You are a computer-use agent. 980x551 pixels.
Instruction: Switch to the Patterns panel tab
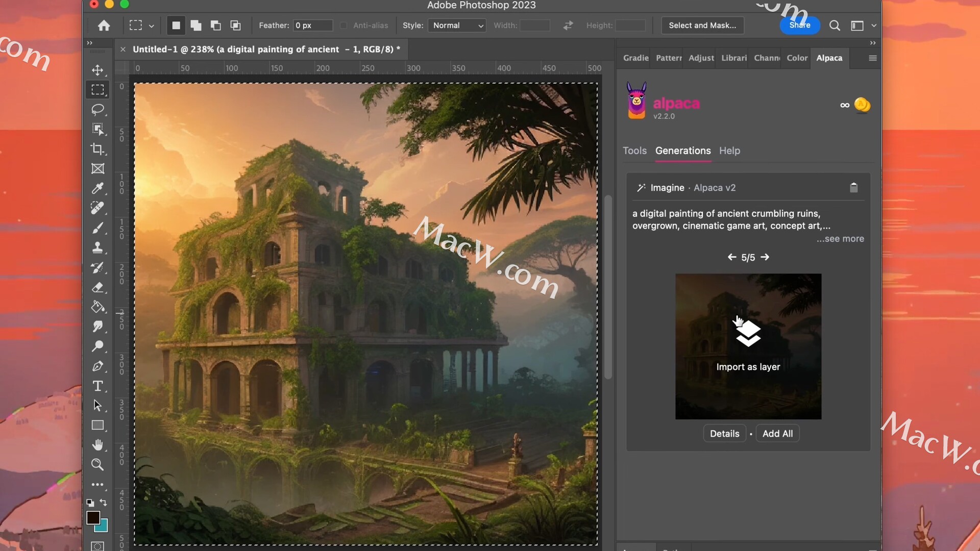click(669, 58)
